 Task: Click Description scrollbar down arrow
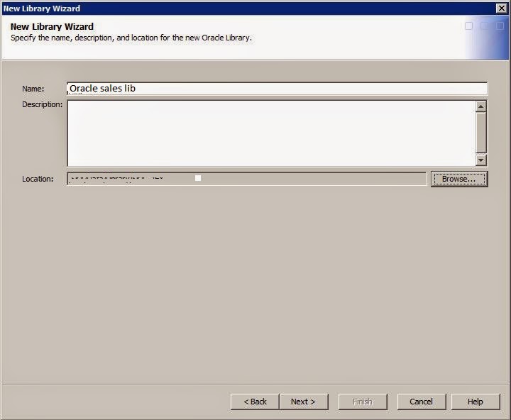pos(481,160)
